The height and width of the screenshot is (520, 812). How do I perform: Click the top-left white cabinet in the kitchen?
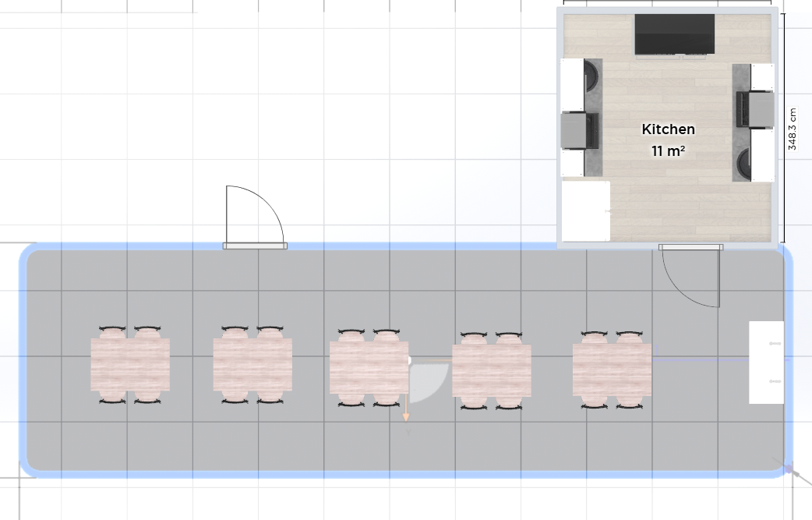(574, 84)
